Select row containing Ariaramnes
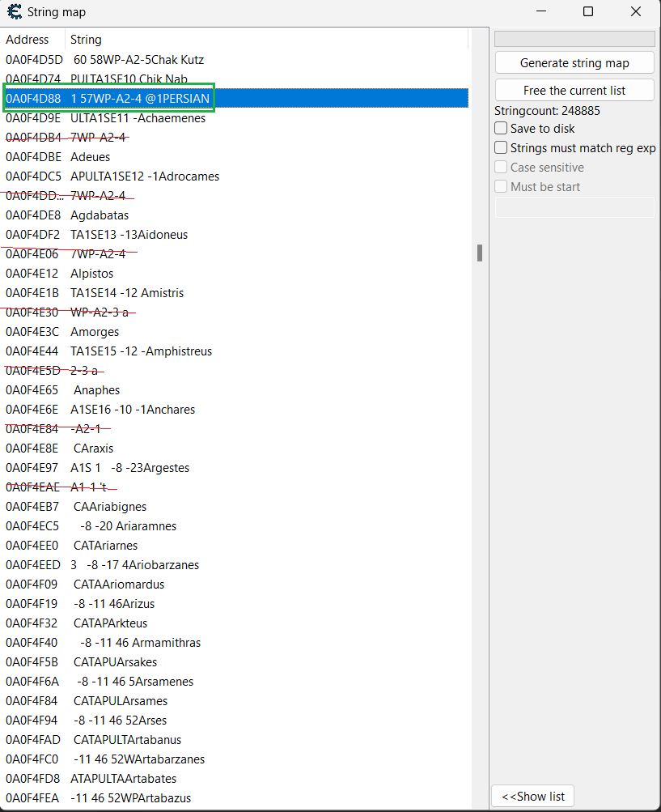Viewport: 661px width, 812px height. pos(235,525)
